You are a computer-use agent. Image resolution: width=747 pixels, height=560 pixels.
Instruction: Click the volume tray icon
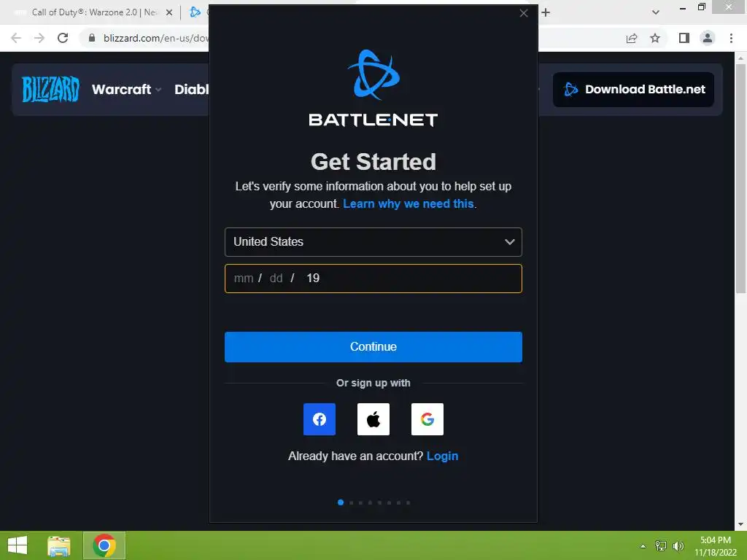coord(678,545)
